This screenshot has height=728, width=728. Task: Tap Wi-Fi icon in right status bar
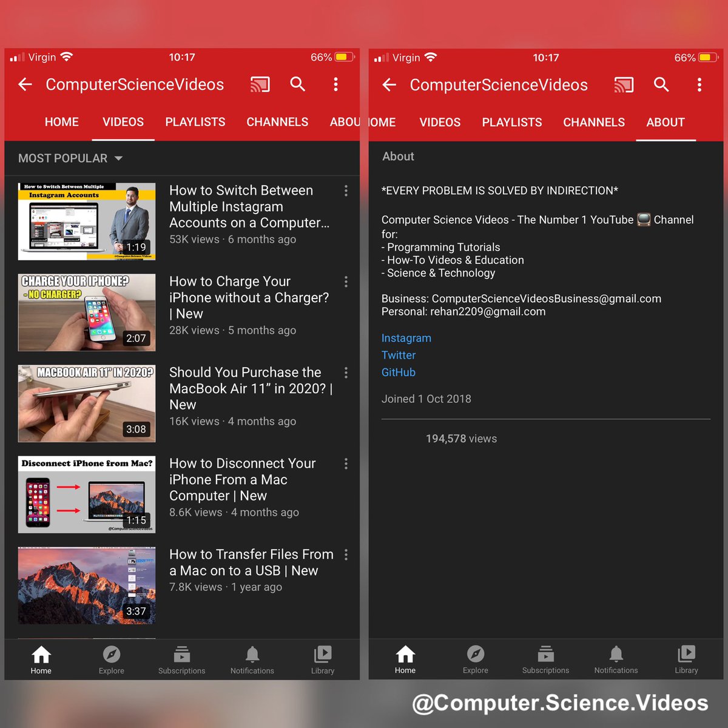tap(431, 58)
